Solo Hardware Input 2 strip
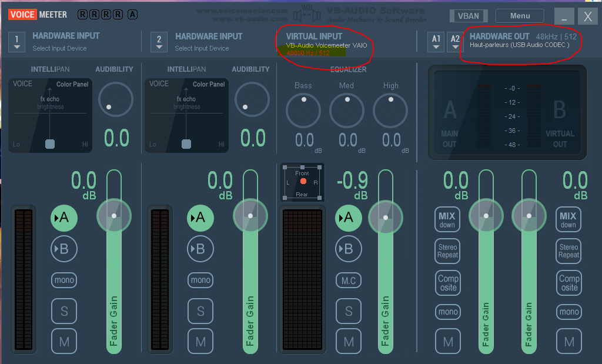This screenshot has width=602, height=364. pyautogui.click(x=200, y=311)
